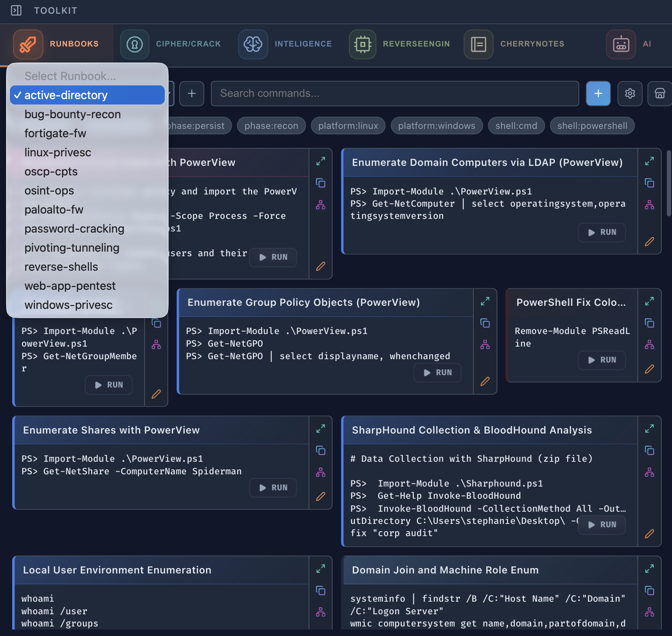
Task: Toggle the shell:powershell filter tag
Action: coord(592,125)
